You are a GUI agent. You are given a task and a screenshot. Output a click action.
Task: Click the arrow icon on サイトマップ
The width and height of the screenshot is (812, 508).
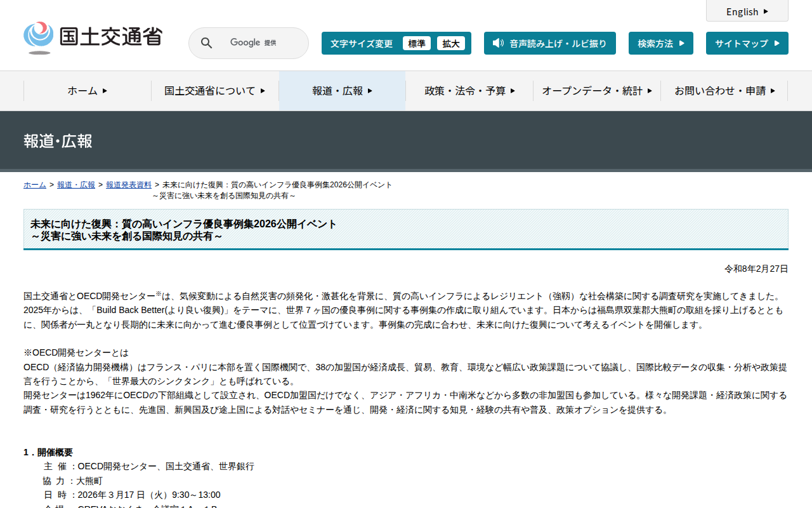click(777, 43)
